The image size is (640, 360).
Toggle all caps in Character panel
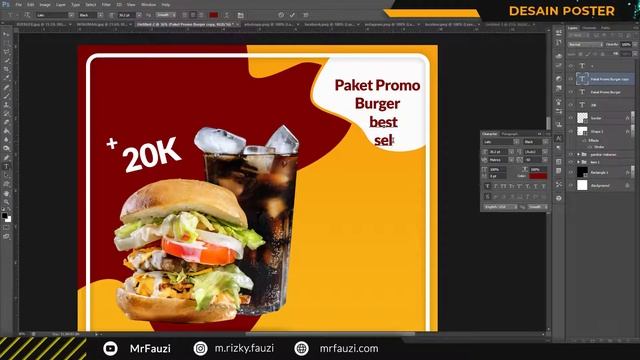coord(504,186)
